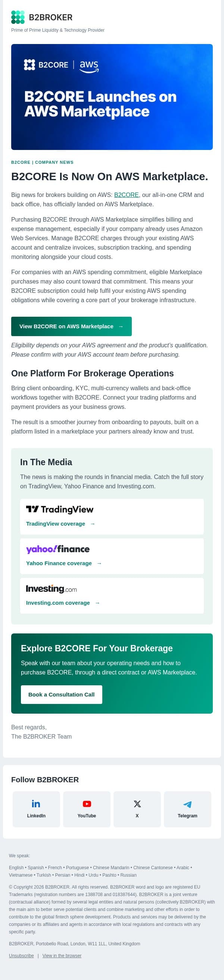Follow the B2CORE inline text link

127,195
